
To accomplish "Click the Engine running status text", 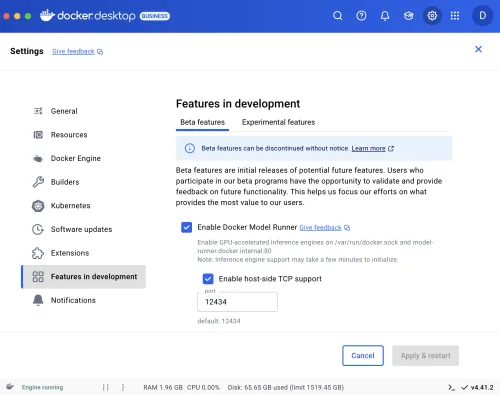I will (42, 387).
